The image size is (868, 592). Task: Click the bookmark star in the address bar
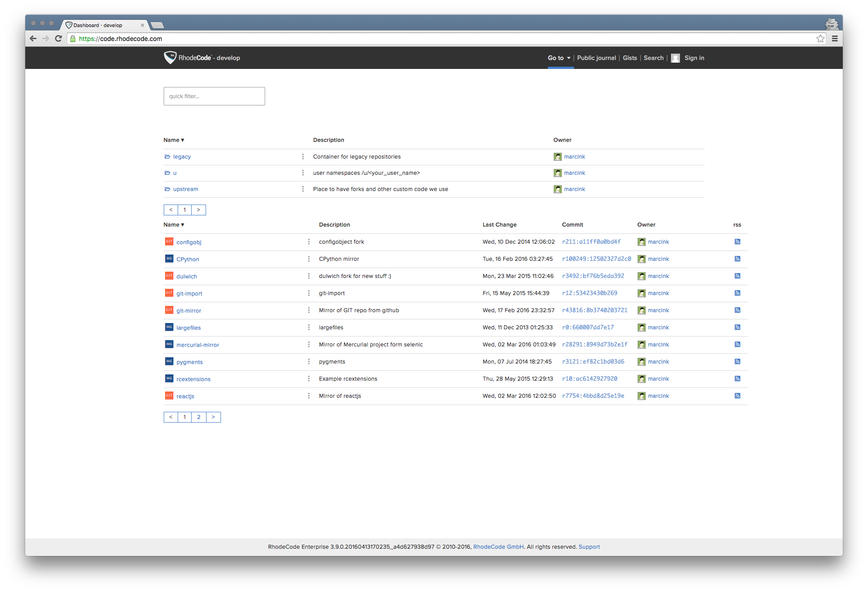click(x=820, y=39)
